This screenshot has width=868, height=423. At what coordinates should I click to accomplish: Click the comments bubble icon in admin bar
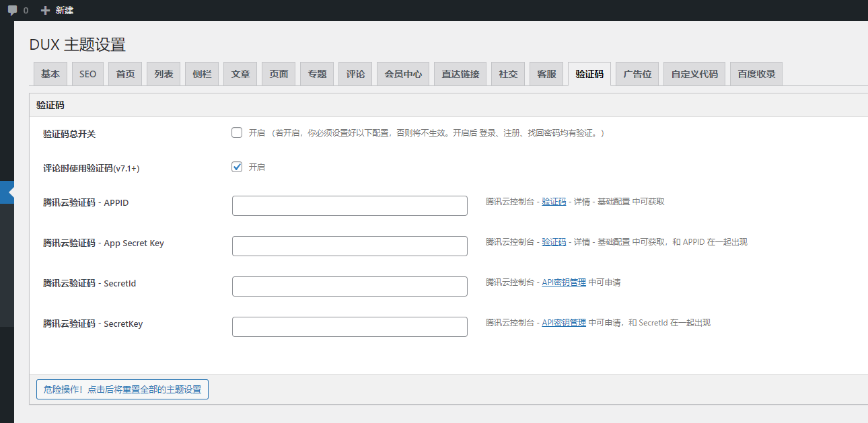13,10
